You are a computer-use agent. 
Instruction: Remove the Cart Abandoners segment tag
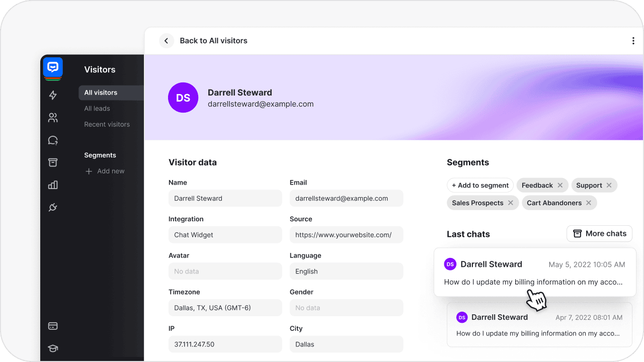(588, 203)
